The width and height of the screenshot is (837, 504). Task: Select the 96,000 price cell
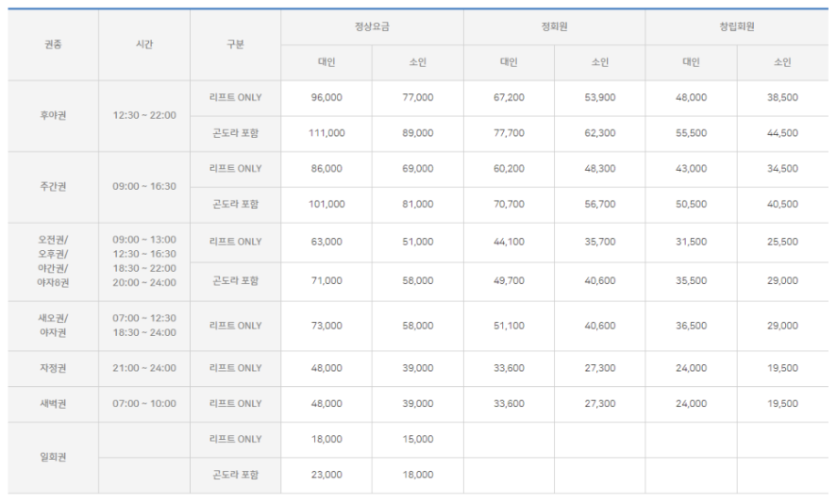point(326,98)
